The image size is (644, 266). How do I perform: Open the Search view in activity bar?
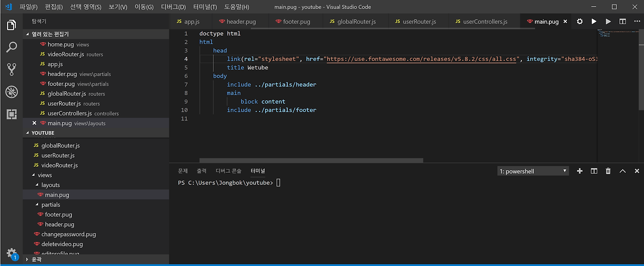pos(11,47)
